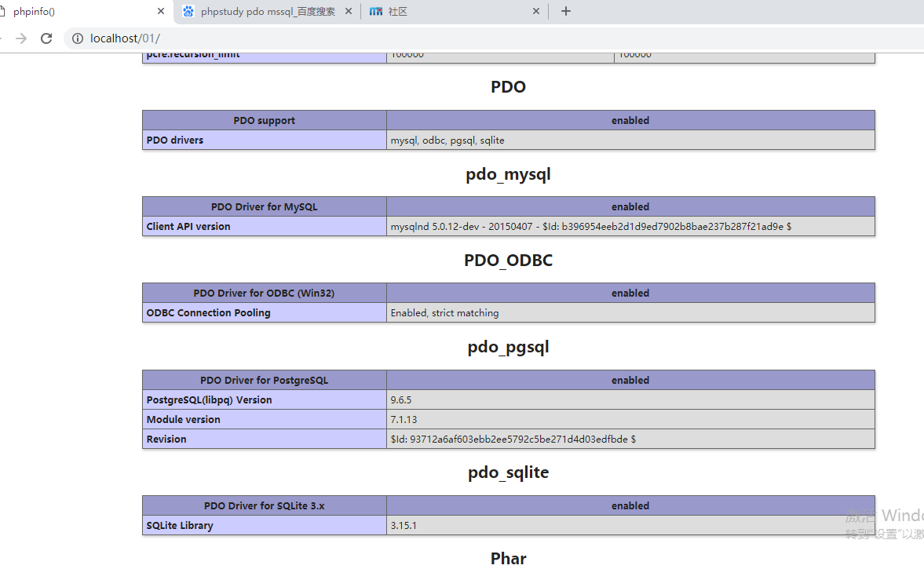Select 'enabled' in MySQL driver row

630,206
